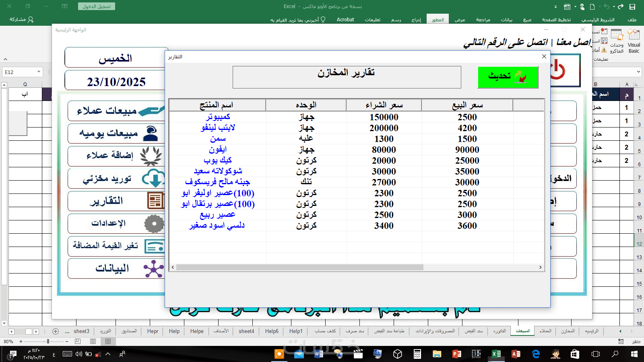Click the right arrow of the reports list scrollbar
Screen dimensions: 644x362
(x=541, y=267)
